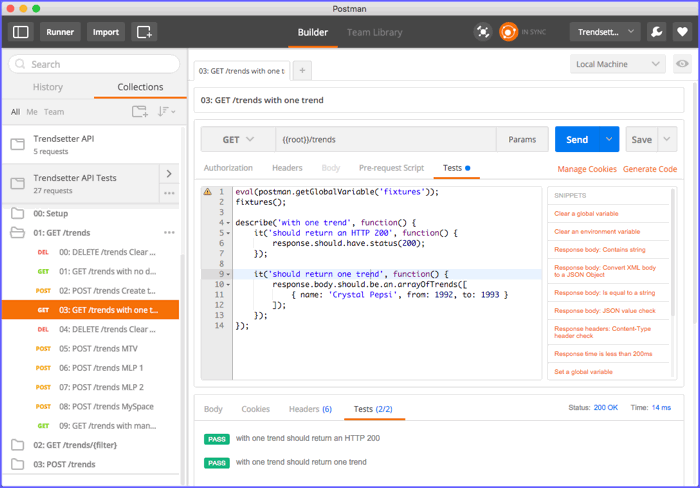This screenshot has width=700, height=488.
Task: Collapse code fold on line 10
Action: click(228, 284)
